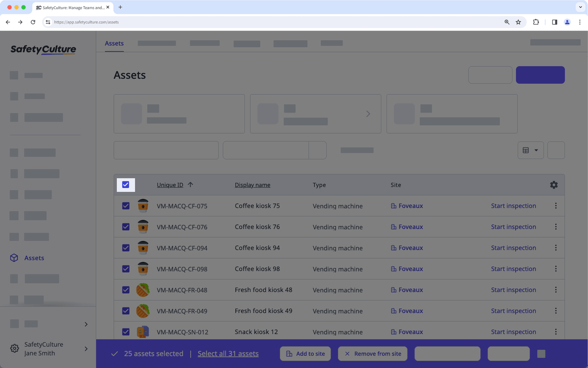Open the settings gear next to Jane Smith
Image resolution: width=588 pixels, height=368 pixels.
click(x=14, y=348)
